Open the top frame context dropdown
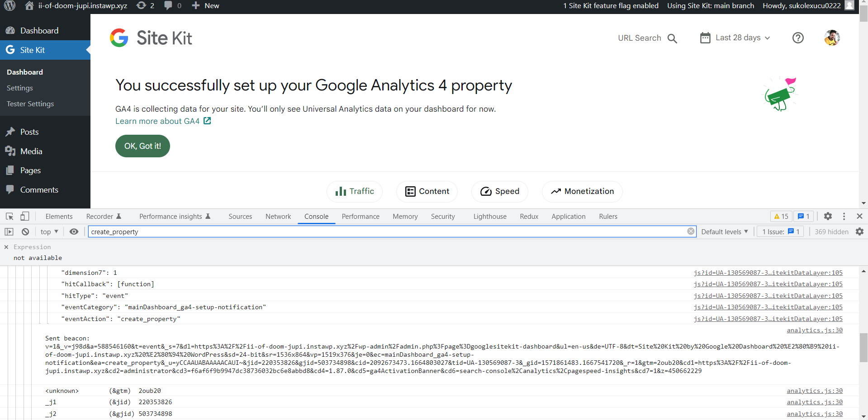The height and width of the screenshot is (420, 868). coord(49,231)
